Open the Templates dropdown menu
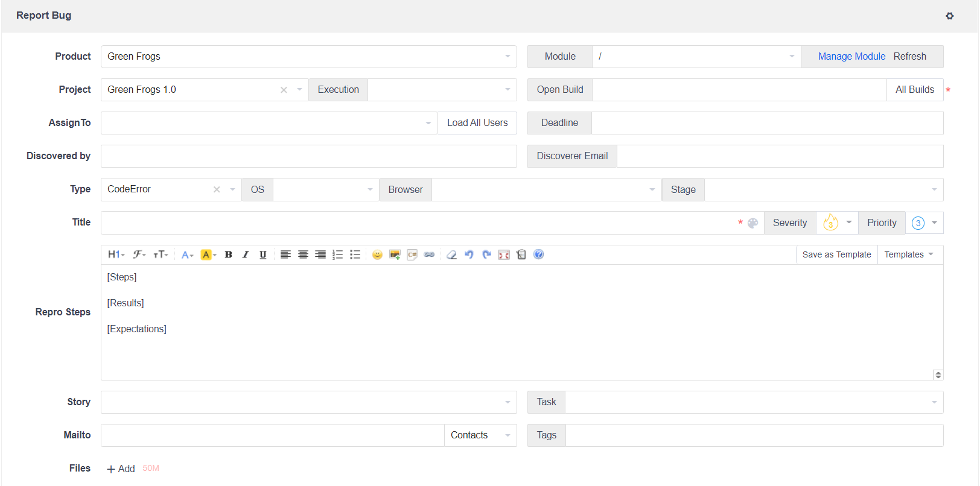This screenshot has height=486, width=980. click(x=909, y=254)
